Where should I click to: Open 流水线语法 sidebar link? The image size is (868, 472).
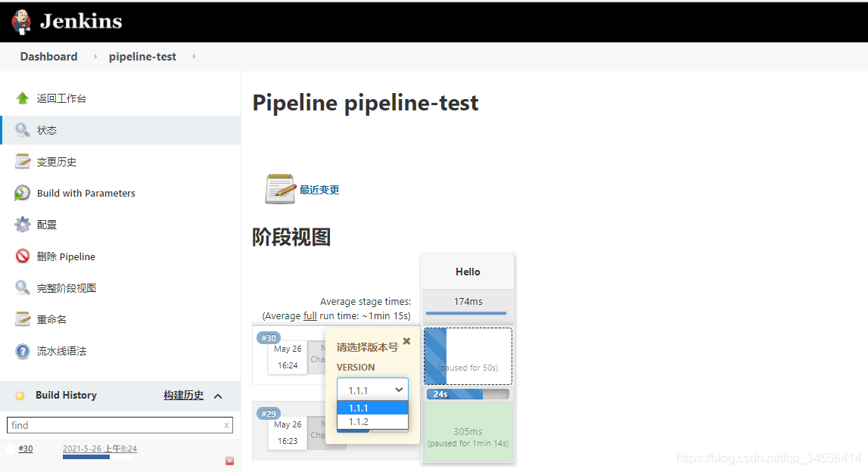click(x=61, y=352)
